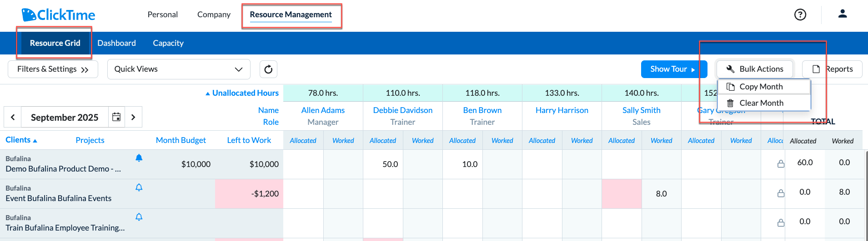
Task: Click the 110.0 hrs. unallocated cell
Action: click(403, 93)
